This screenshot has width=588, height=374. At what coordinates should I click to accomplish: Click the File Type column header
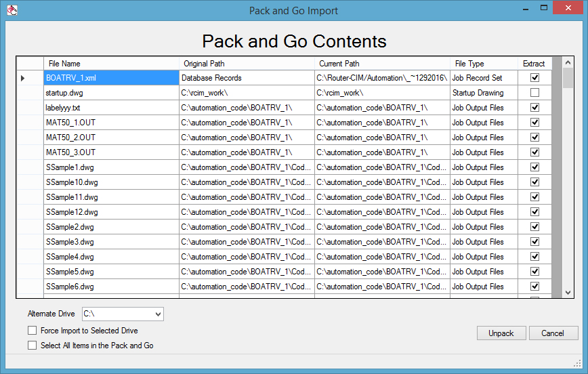pyautogui.click(x=484, y=64)
